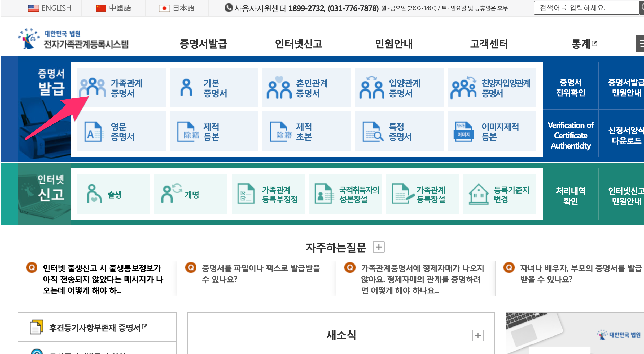The height and width of the screenshot is (354, 644).
Task: Switch language to ENGLISH
Action: tap(50, 8)
